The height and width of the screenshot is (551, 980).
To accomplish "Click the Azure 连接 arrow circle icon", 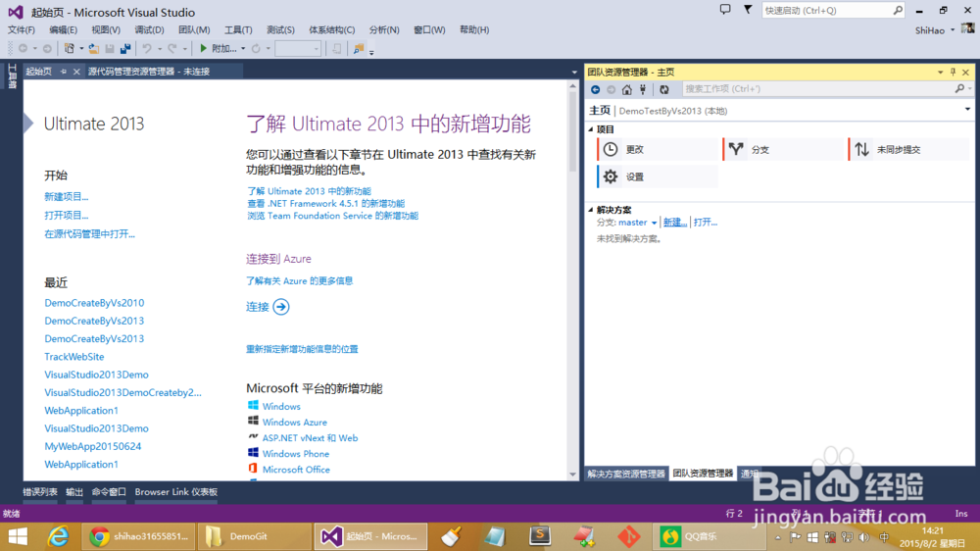I will click(281, 307).
